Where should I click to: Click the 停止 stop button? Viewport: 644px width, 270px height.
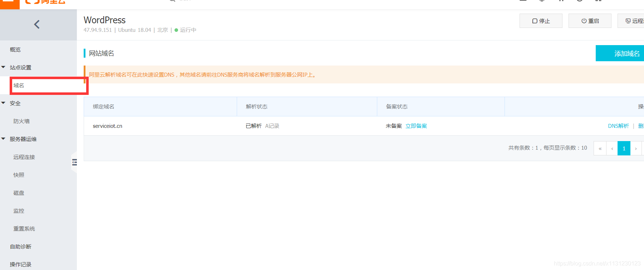(541, 21)
